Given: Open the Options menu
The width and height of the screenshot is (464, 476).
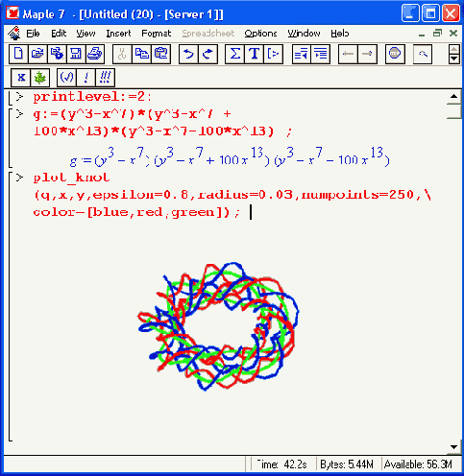Looking at the screenshot, I should tap(260, 34).
